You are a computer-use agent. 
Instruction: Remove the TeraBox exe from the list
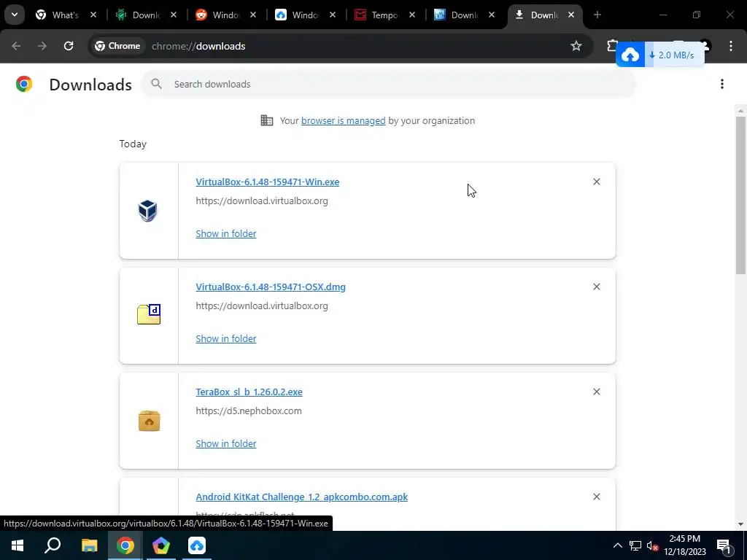pyautogui.click(x=597, y=392)
